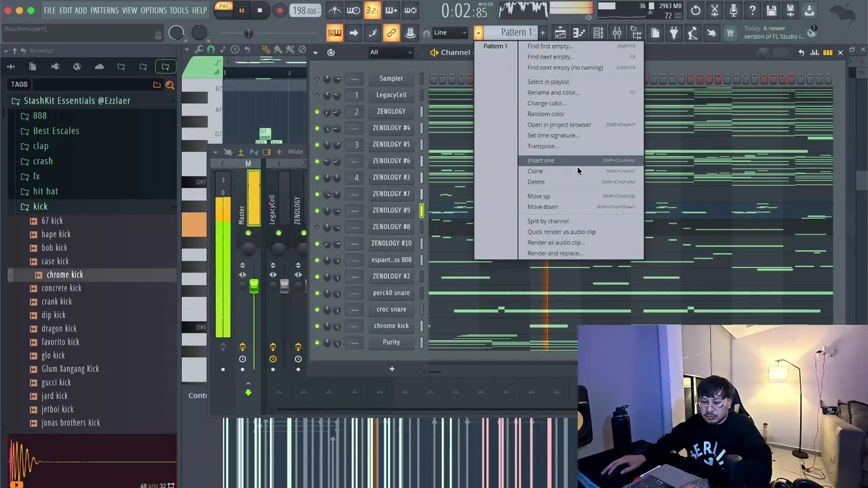Open the Channel rack All filter dropdown

pyautogui.click(x=391, y=52)
